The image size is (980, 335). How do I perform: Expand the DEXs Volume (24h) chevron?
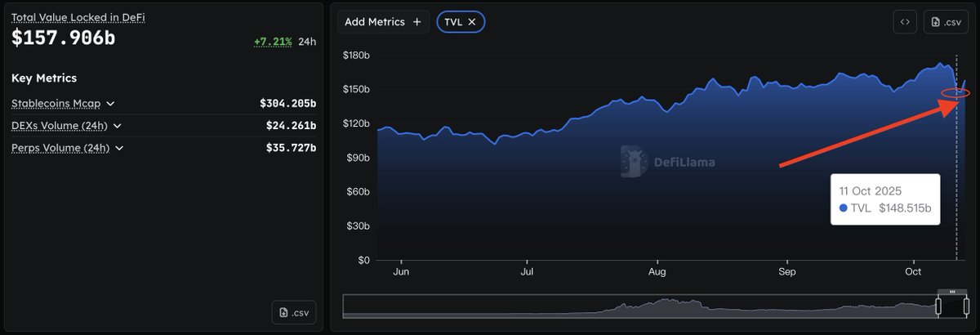point(117,126)
